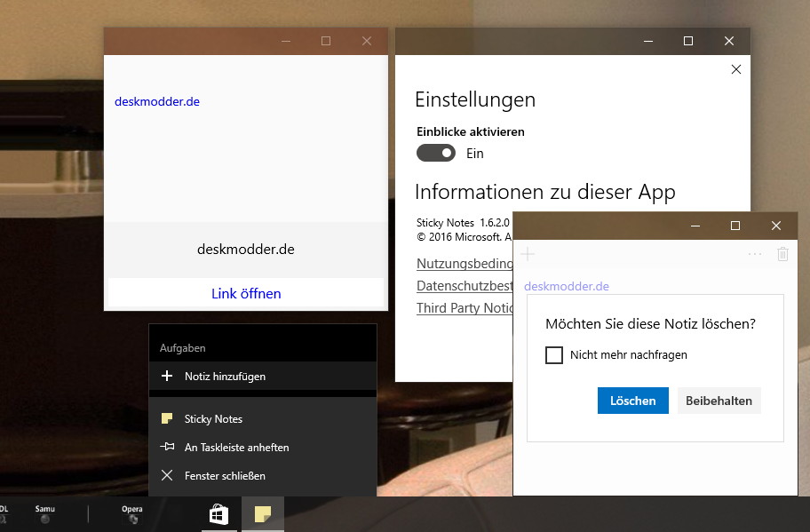Open the Store taskbar icon

[x=219, y=514]
